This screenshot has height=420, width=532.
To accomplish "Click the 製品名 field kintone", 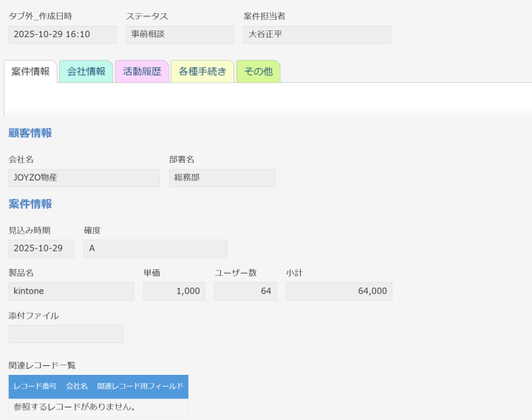I will pyautogui.click(x=71, y=291).
